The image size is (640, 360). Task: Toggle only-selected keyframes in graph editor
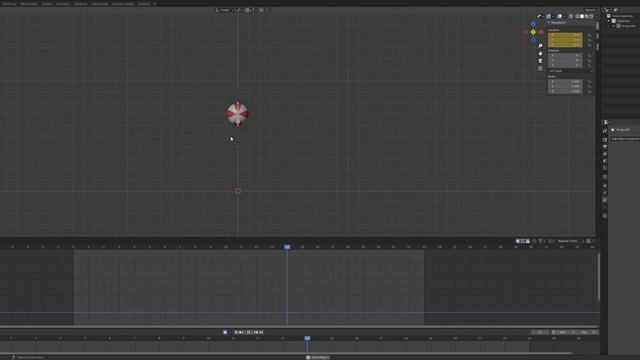[518, 241]
